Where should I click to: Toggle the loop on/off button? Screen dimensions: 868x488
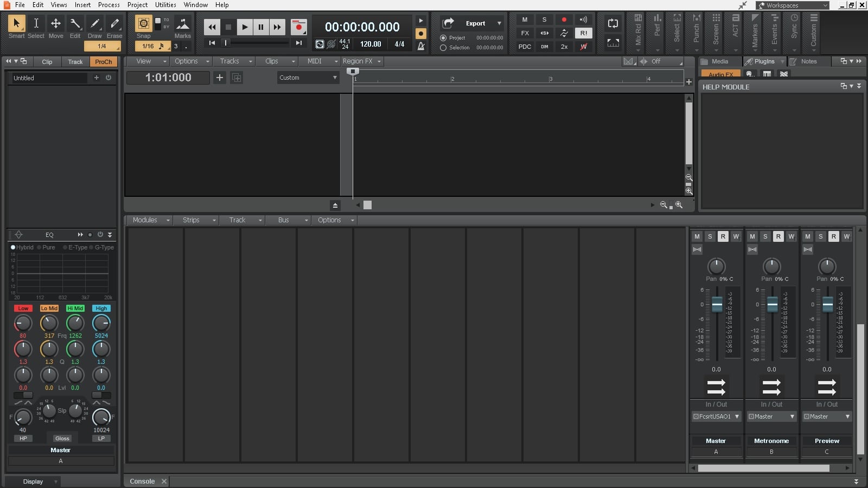(x=613, y=23)
